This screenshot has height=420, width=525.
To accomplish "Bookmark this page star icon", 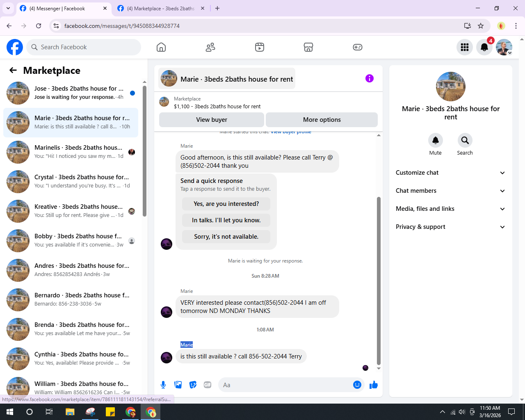I will [481, 26].
